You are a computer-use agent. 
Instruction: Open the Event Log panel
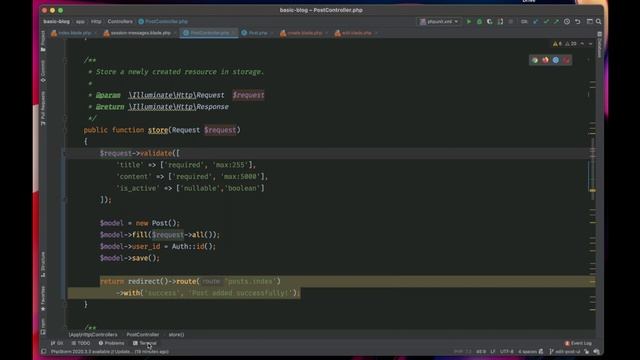(x=578, y=343)
